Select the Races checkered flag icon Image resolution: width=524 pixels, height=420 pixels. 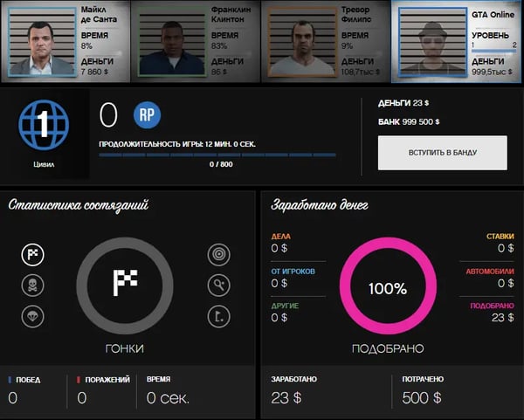click(x=32, y=254)
